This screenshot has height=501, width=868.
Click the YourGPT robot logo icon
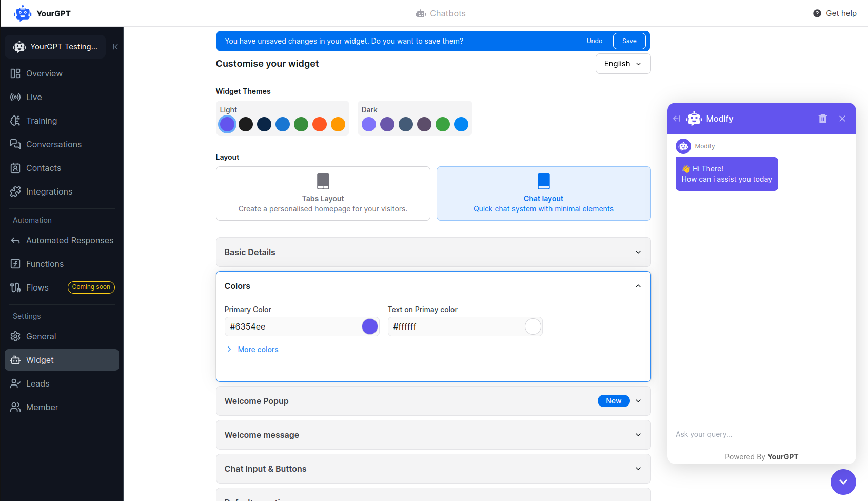[23, 13]
